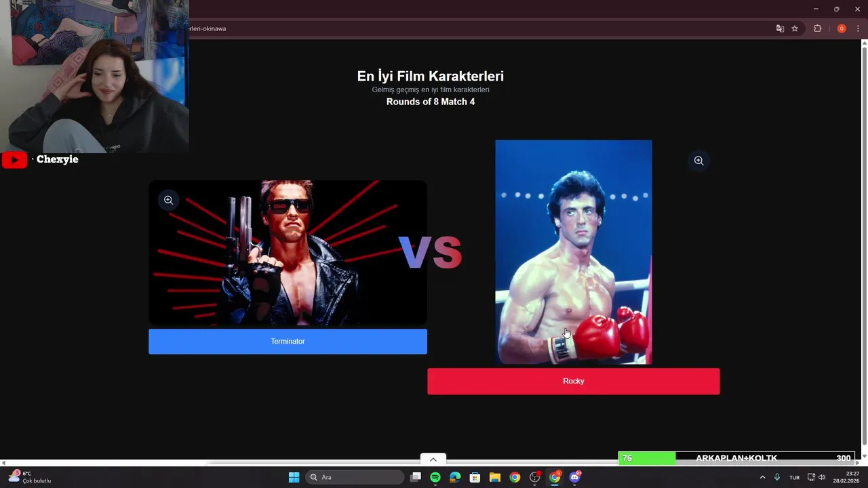Zoom into the Terminator image via magnifier icon

(169, 200)
